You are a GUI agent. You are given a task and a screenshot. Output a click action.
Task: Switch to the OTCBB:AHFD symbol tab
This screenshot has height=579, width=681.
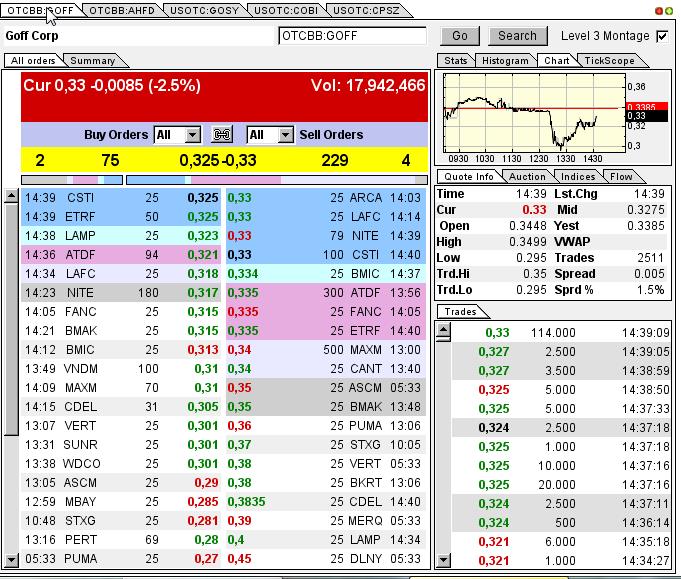pos(121,10)
